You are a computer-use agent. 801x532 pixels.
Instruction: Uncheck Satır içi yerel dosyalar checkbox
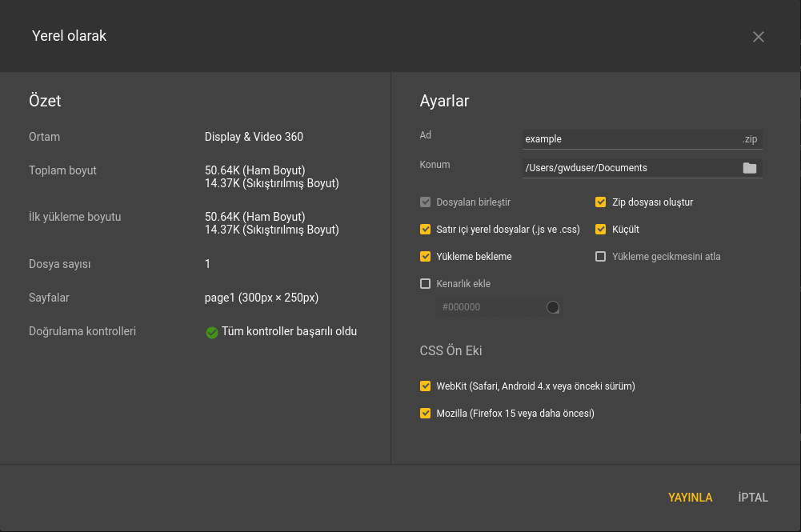tap(426, 230)
